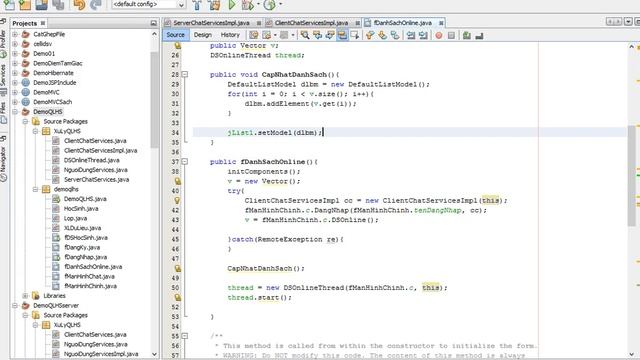Select the fDanhSachOnline.java editor tab
The image size is (640, 360).
[x=402, y=23]
